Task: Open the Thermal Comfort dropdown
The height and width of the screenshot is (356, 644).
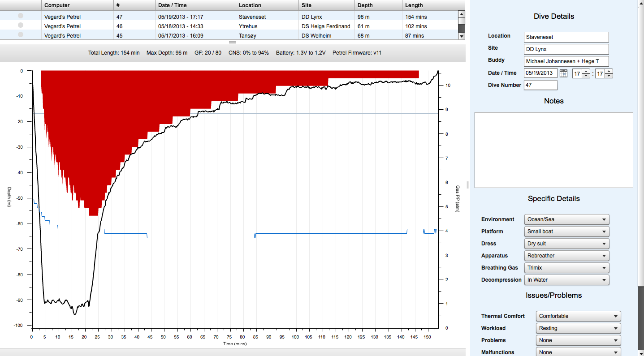Action: [578, 316]
